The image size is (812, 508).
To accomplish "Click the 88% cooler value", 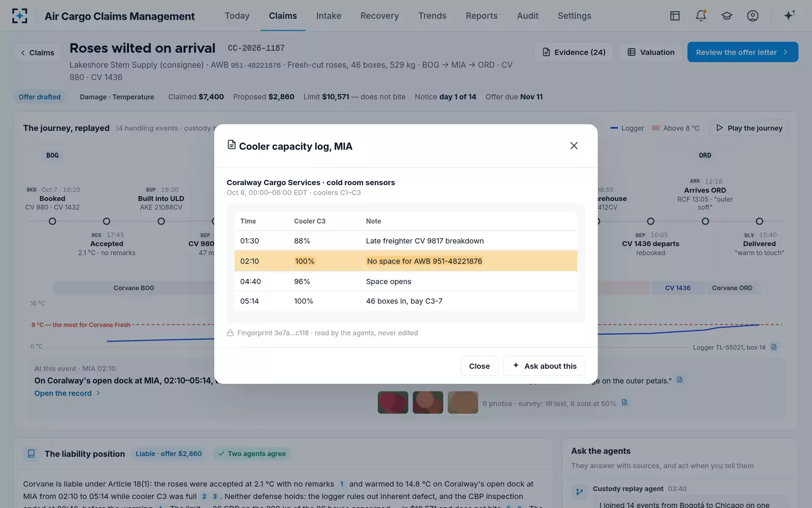I will [302, 241].
